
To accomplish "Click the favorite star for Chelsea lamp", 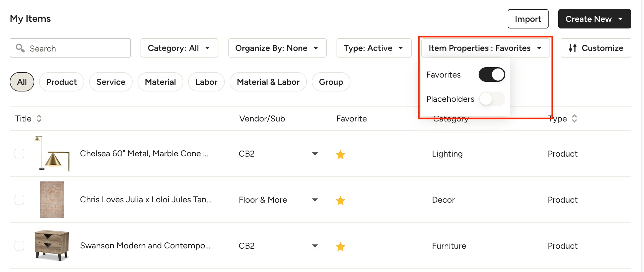I will (x=340, y=154).
